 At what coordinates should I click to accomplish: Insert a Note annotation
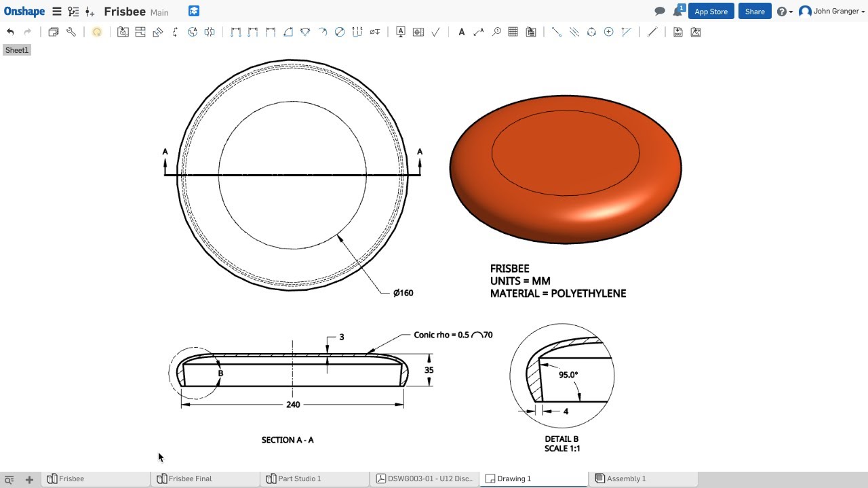461,31
